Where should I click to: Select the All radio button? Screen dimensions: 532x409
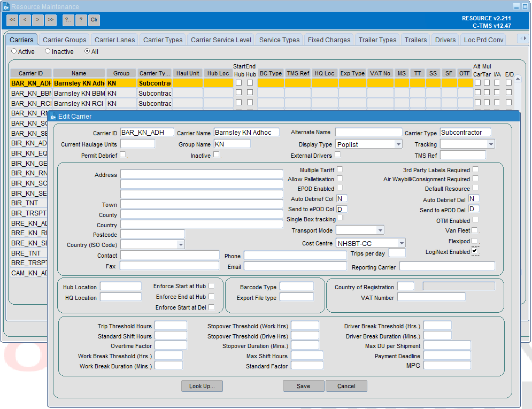coord(87,51)
